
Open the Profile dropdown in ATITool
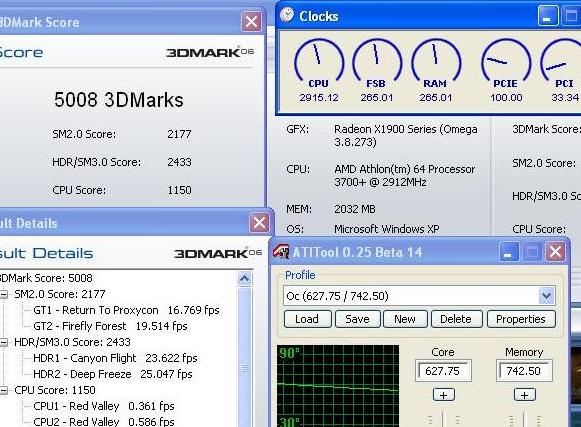[546, 296]
